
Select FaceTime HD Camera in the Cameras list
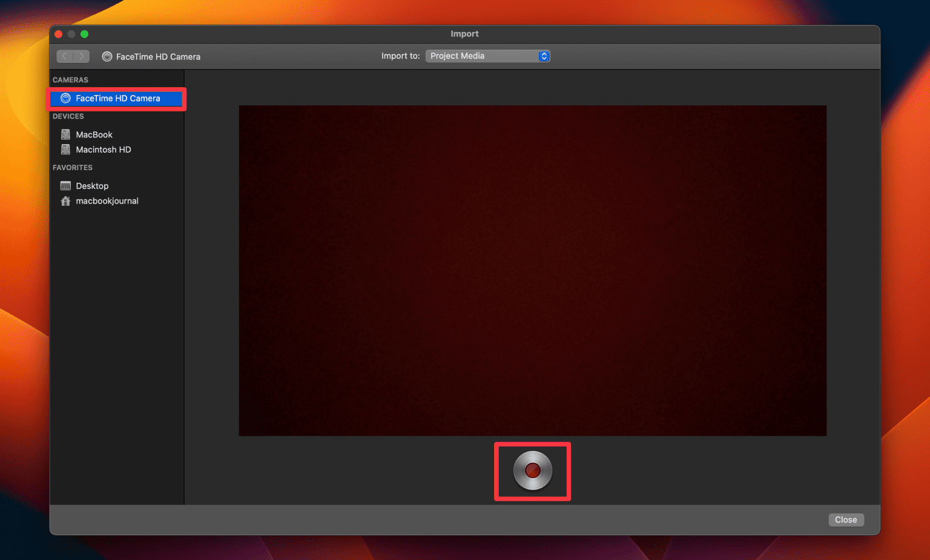click(117, 98)
